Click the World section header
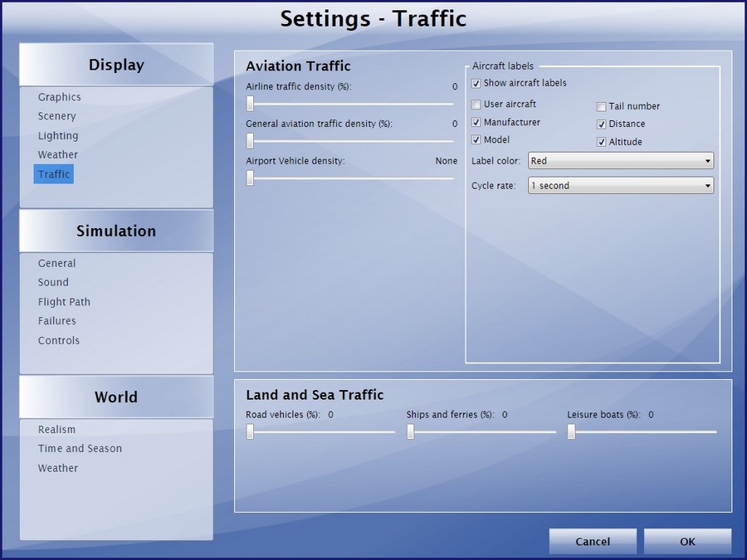The height and width of the screenshot is (560, 747). pyautogui.click(x=116, y=397)
